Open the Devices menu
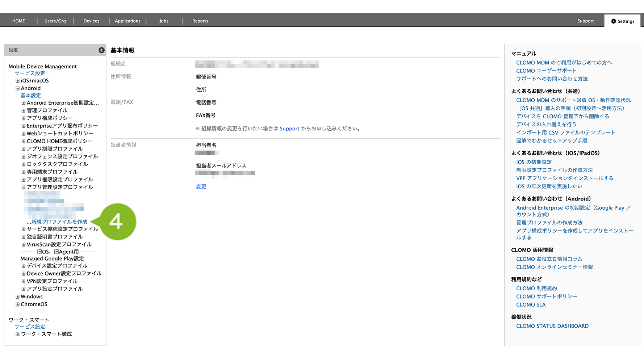This screenshot has height=362, width=644. 91,21
